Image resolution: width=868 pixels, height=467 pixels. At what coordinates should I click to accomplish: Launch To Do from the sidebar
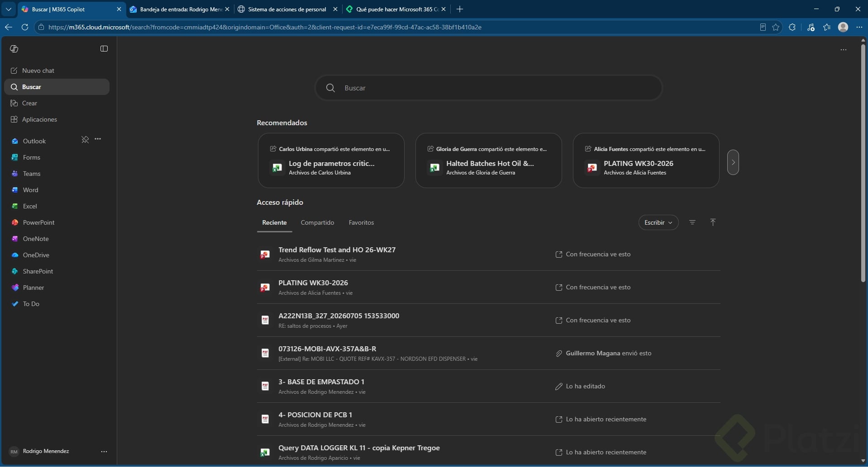(x=57, y=304)
